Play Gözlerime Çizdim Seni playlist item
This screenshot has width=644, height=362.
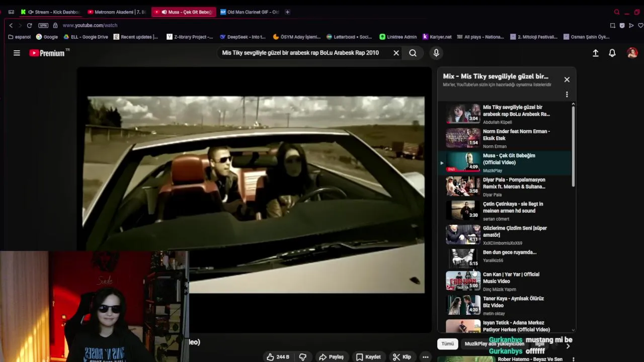click(505, 235)
